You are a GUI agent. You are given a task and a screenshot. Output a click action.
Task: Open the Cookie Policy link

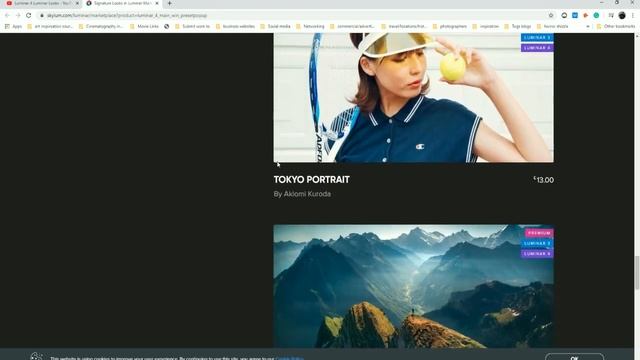click(290, 358)
